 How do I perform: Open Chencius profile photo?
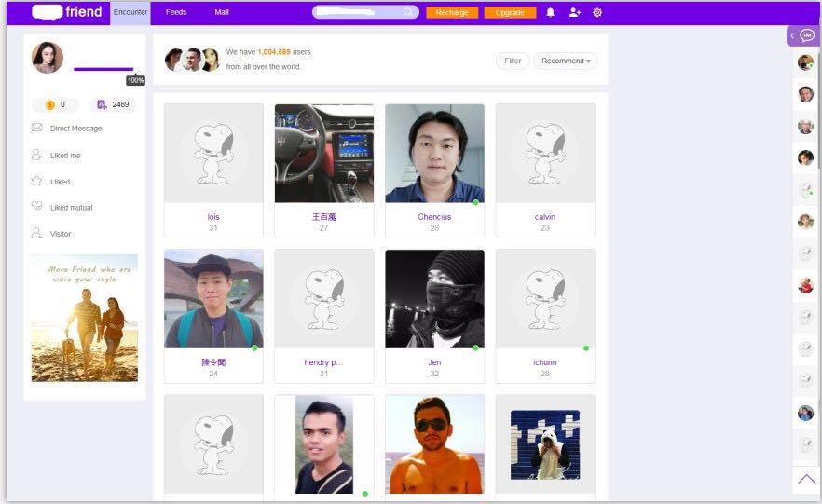[434, 153]
